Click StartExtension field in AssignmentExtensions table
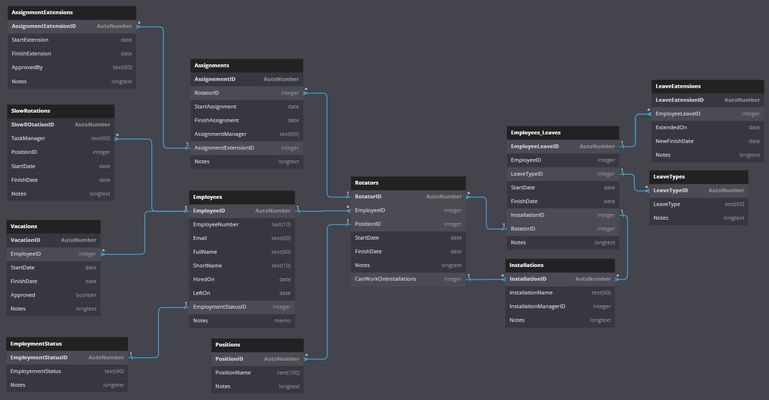The width and height of the screenshot is (769, 400). click(72, 40)
